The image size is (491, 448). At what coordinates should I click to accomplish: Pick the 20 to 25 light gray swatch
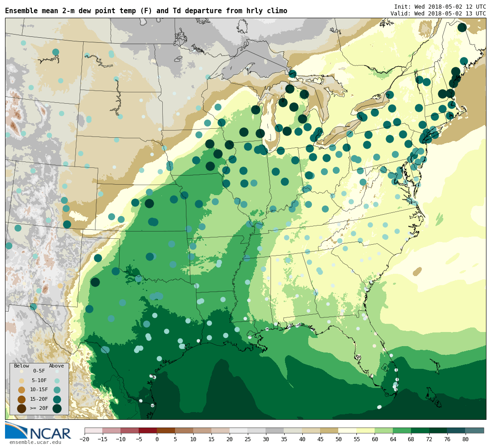239,430
